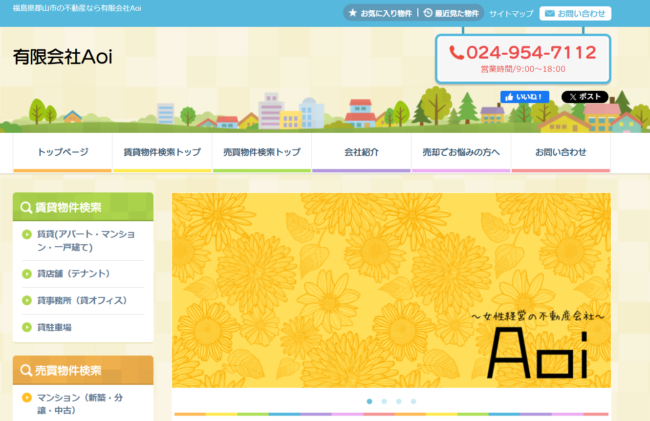Click the 024-954-7112 phone number
Screen dimensions: 650x421
click(x=531, y=53)
